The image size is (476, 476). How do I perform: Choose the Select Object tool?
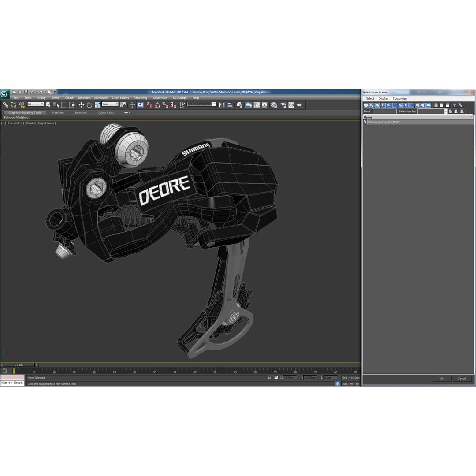pos(48,105)
